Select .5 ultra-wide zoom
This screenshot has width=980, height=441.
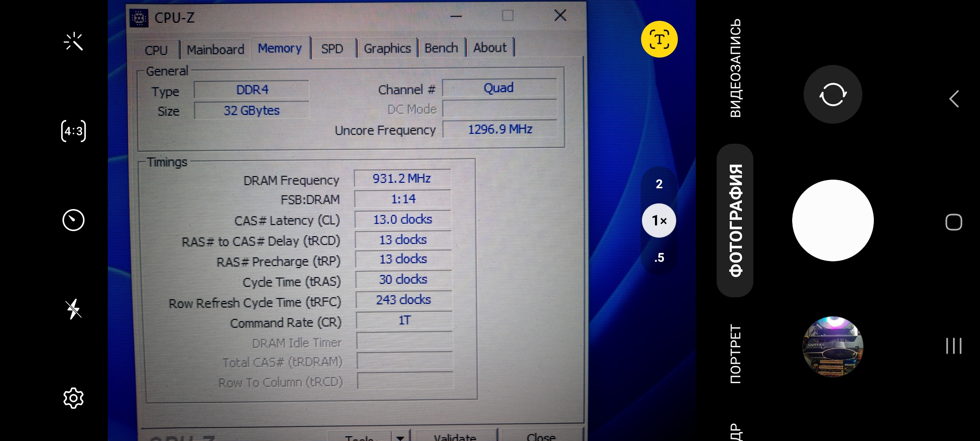[659, 258]
